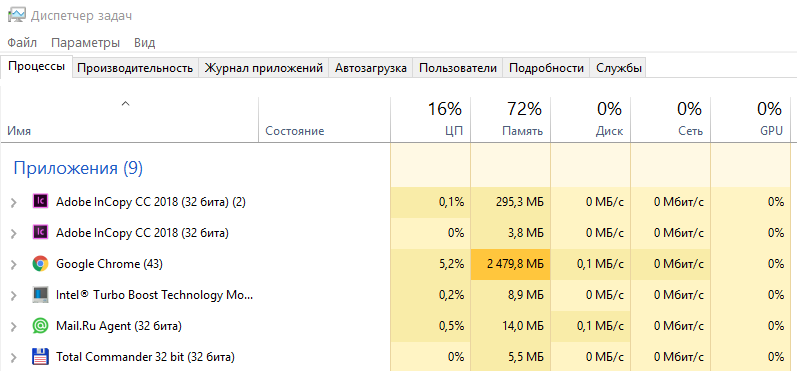Sort processes by Память column header
Viewport: 797px width, 371px height.
click(x=510, y=119)
